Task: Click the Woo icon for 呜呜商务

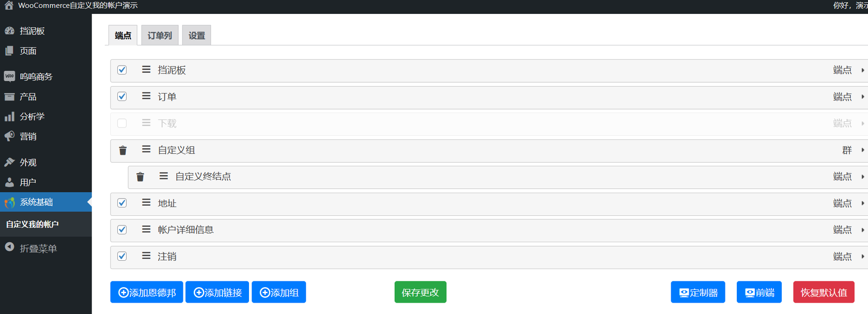Action: click(x=9, y=76)
